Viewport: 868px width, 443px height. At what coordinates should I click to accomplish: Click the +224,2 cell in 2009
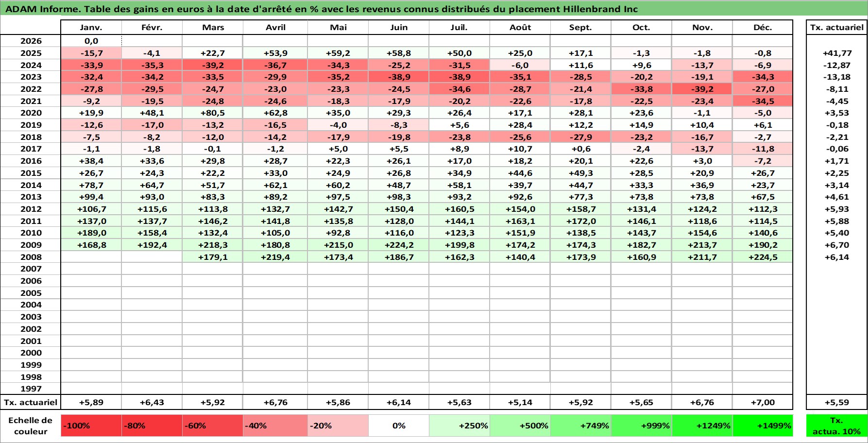click(x=399, y=245)
